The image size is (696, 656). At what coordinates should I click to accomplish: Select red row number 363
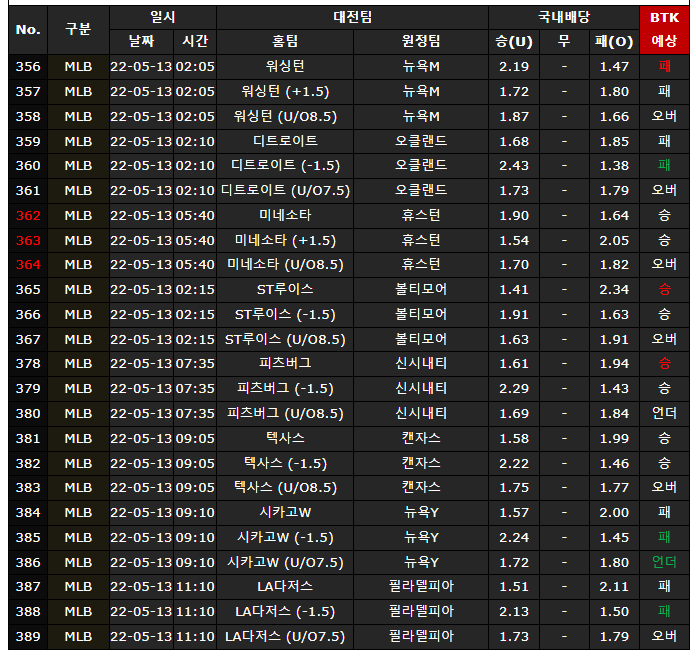pyautogui.click(x=28, y=241)
